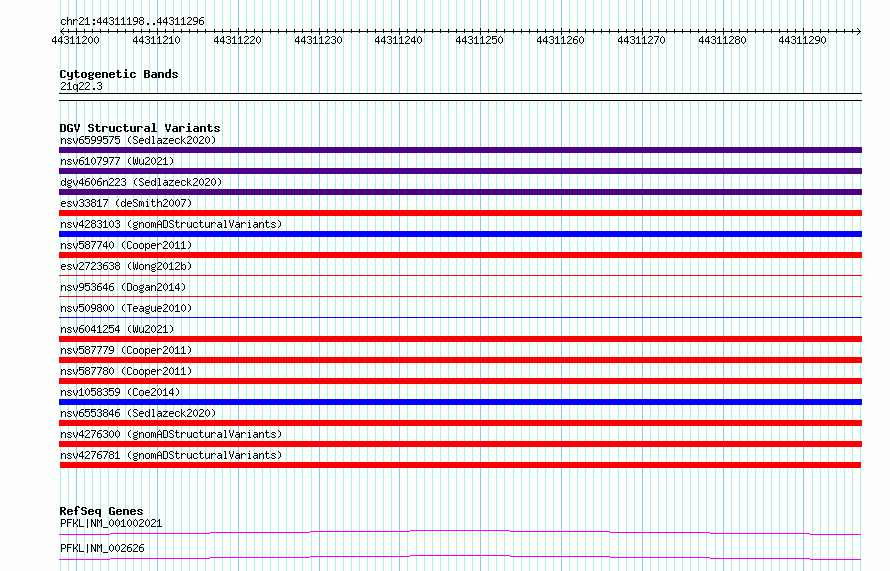Click the Cytogenetic Bands track title
This screenshot has height=571, width=890.
119,74
